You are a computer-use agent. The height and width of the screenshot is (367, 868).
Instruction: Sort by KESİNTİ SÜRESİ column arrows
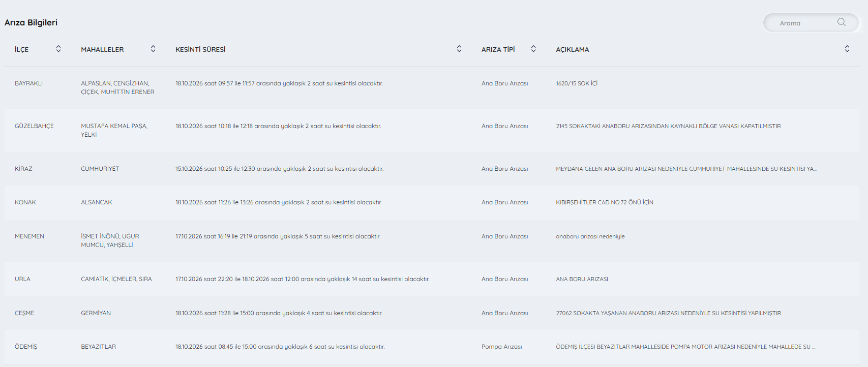tap(459, 49)
